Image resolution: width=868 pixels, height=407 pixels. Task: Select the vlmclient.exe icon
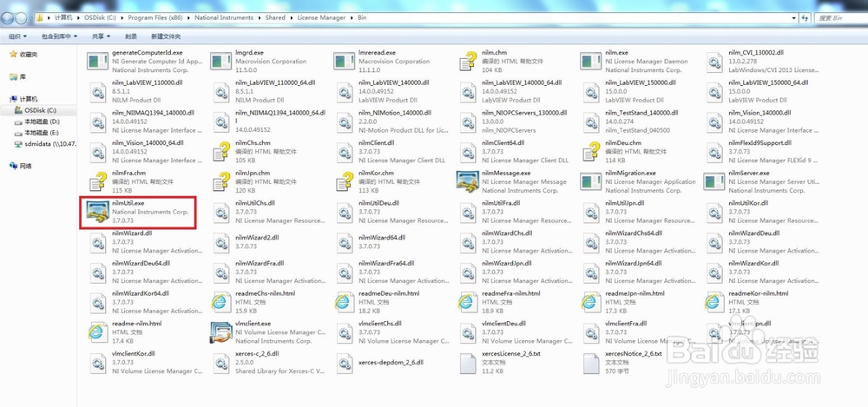click(220, 332)
